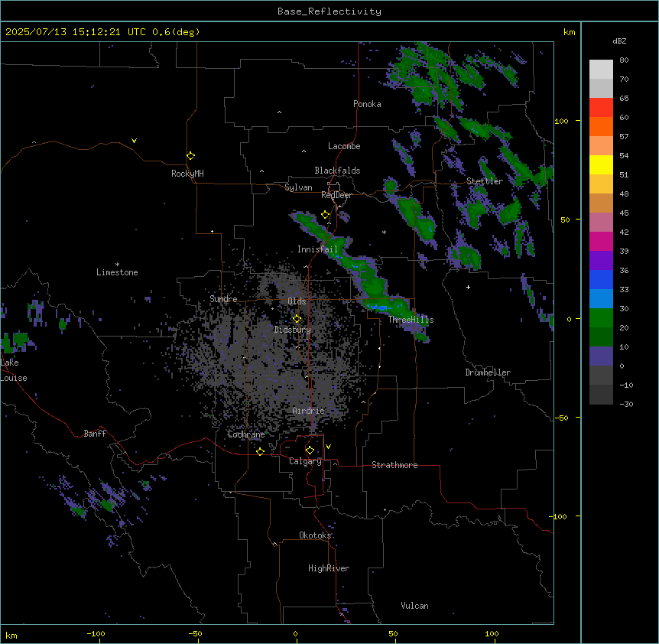Viewport: 659px width, 644px height.
Task: Select the dark gray -30 to -10 legend swatch
Action: (x=601, y=395)
